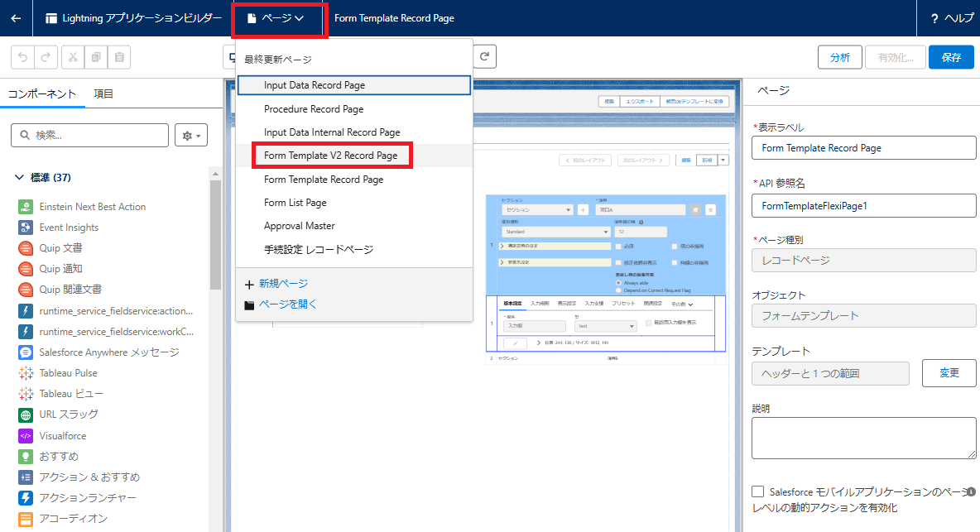Click the 分析 button
The width and height of the screenshot is (980, 532).
point(839,57)
